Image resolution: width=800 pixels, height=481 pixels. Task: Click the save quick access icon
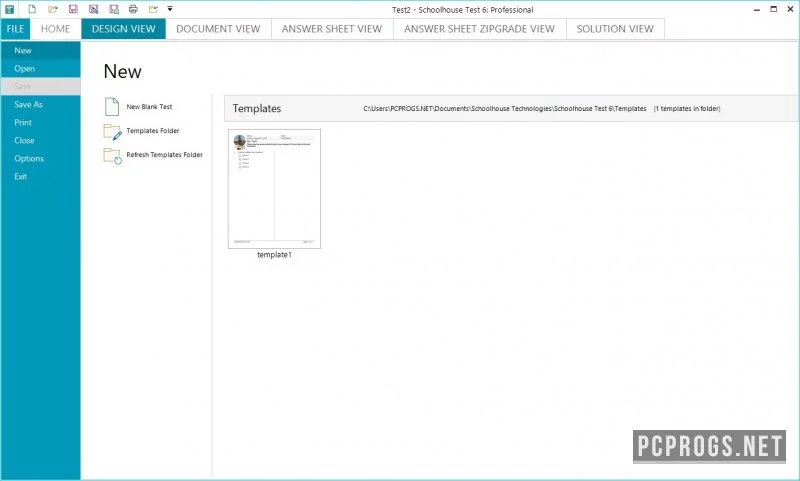(73, 9)
